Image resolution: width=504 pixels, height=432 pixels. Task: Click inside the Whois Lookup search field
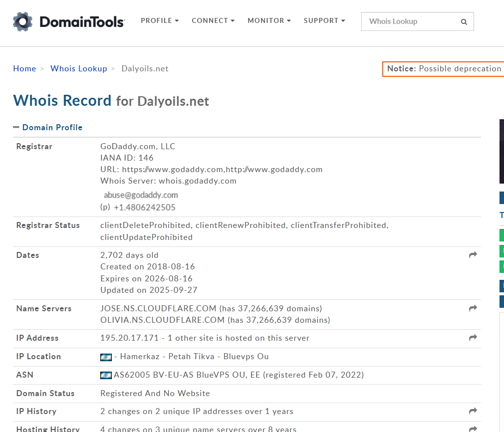(x=414, y=21)
